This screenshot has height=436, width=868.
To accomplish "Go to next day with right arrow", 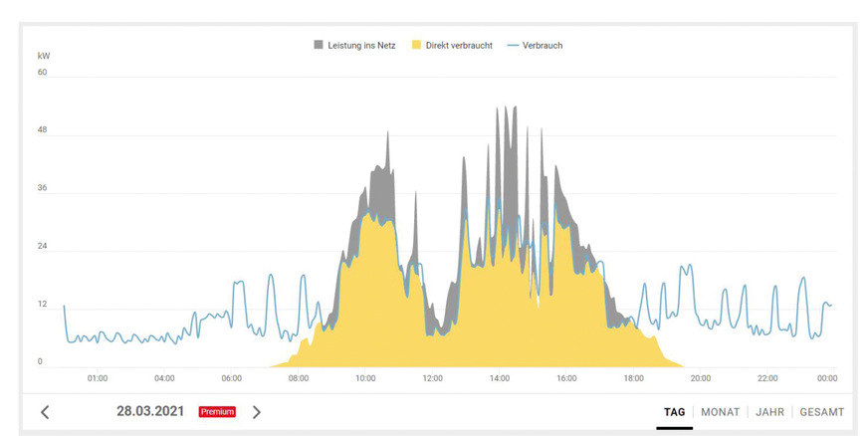I will (x=257, y=412).
